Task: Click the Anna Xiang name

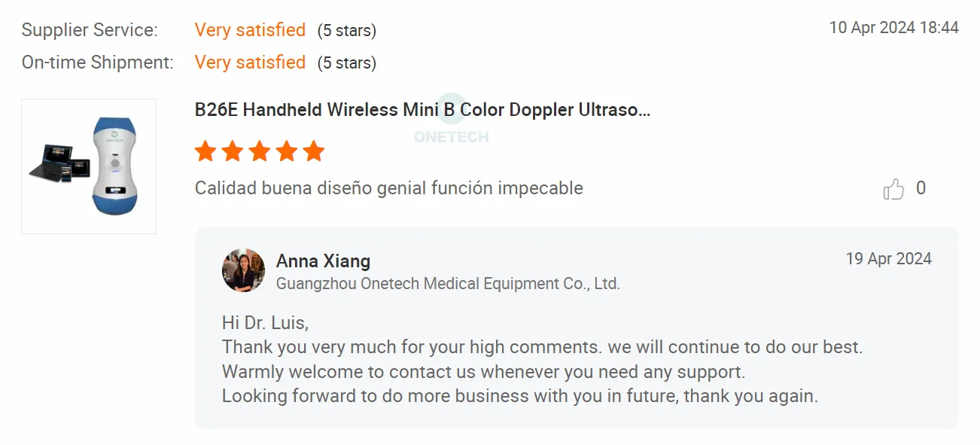Action: tap(323, 261)
